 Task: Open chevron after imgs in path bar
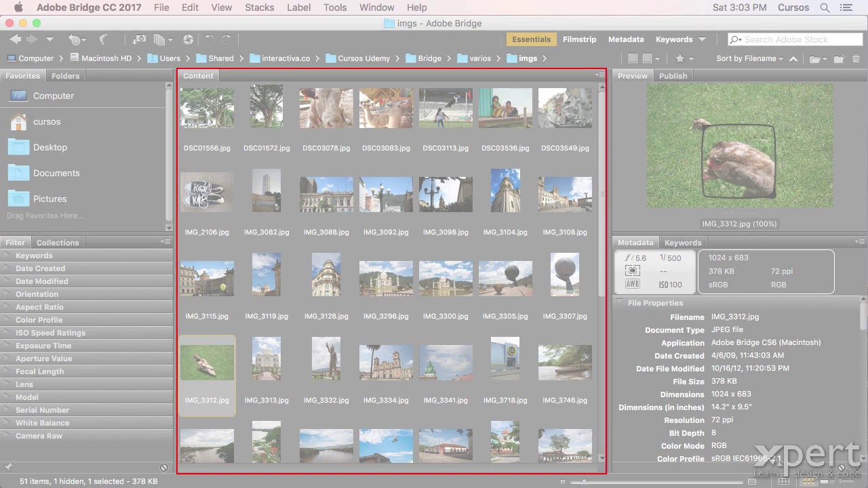tap(545, 58)
